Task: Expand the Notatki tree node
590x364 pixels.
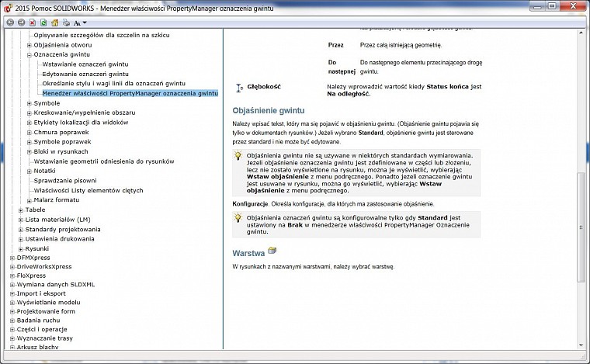Action: [x=29, y=172]
